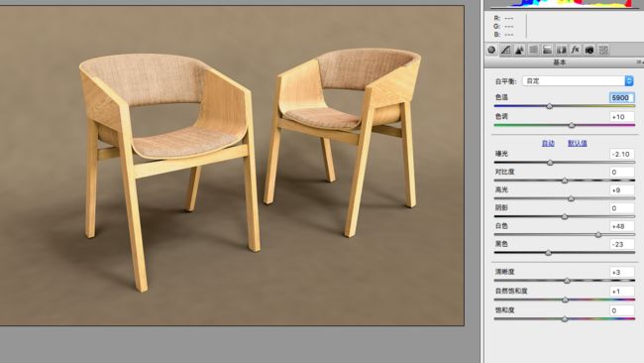Screen dimensions: 644x363
Task: Click the 白平衡 label text
Action: point(505,81)
